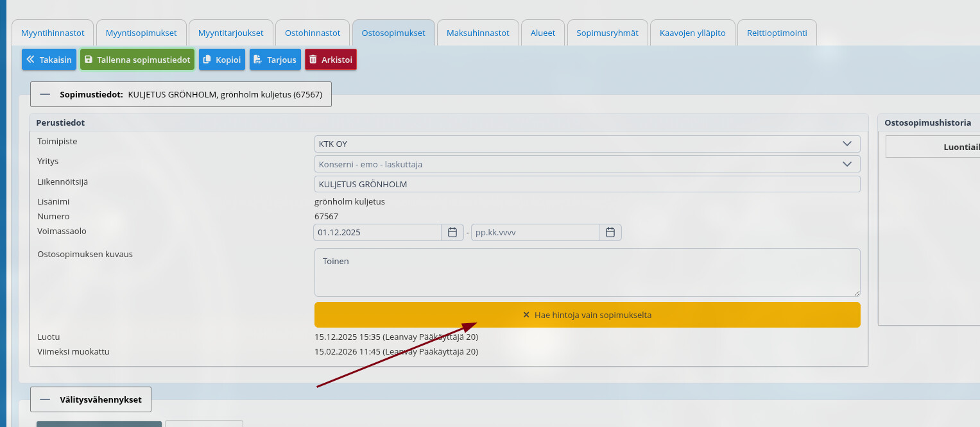Collapse the Välitysvähennykset section
980x427 pixels.
pyautogui.click(x=45, y=399)
